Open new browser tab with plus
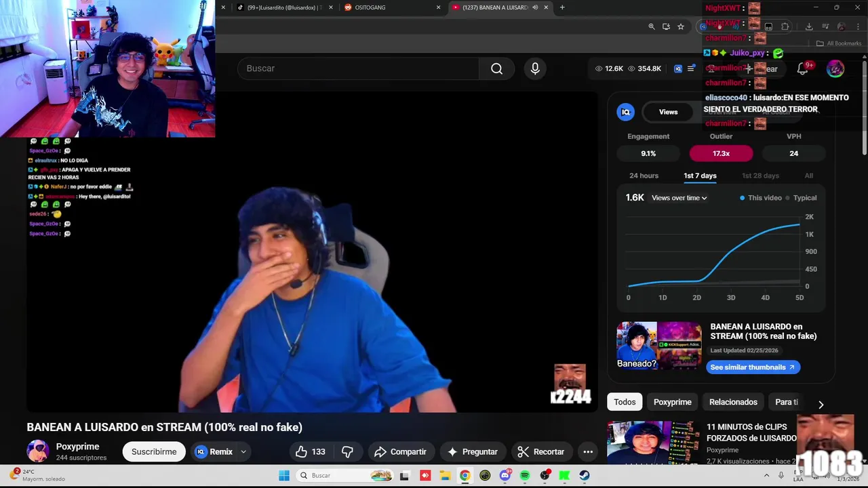The width and height of the screenshot is (868, 488). [562, 7]
